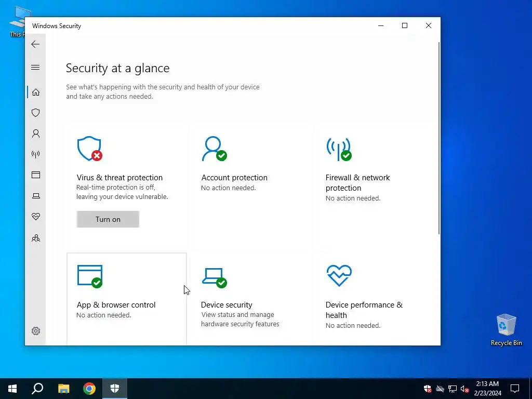Click the large App & browser window icon
This screenshot has width=532, height=399.
coord(89,276)
